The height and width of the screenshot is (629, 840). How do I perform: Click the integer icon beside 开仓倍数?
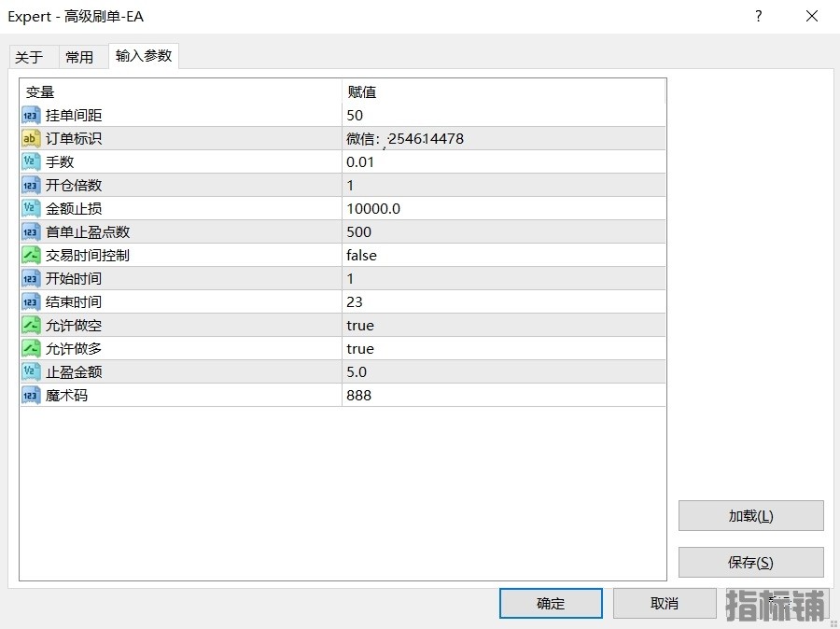31,186
